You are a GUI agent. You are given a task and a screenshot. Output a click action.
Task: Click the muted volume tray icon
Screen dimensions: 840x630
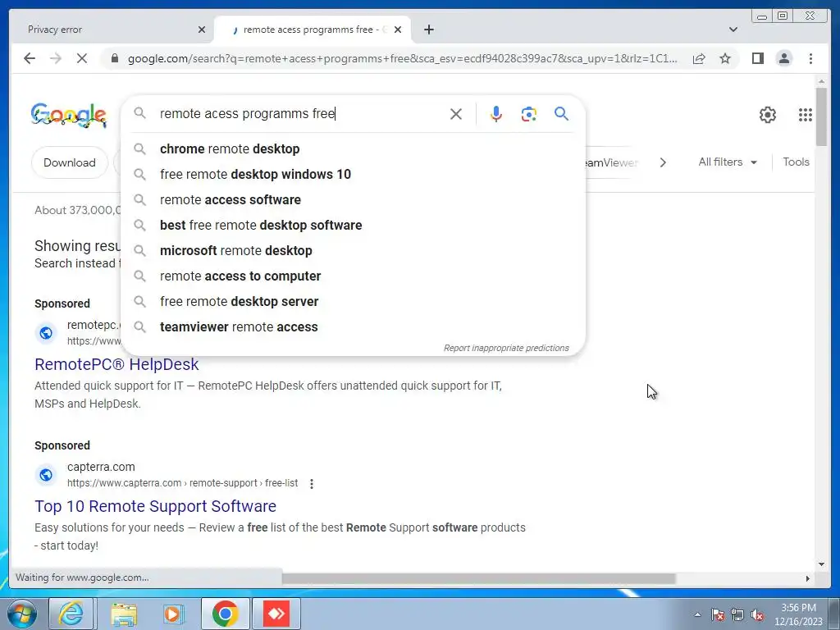tap(757, 614)
